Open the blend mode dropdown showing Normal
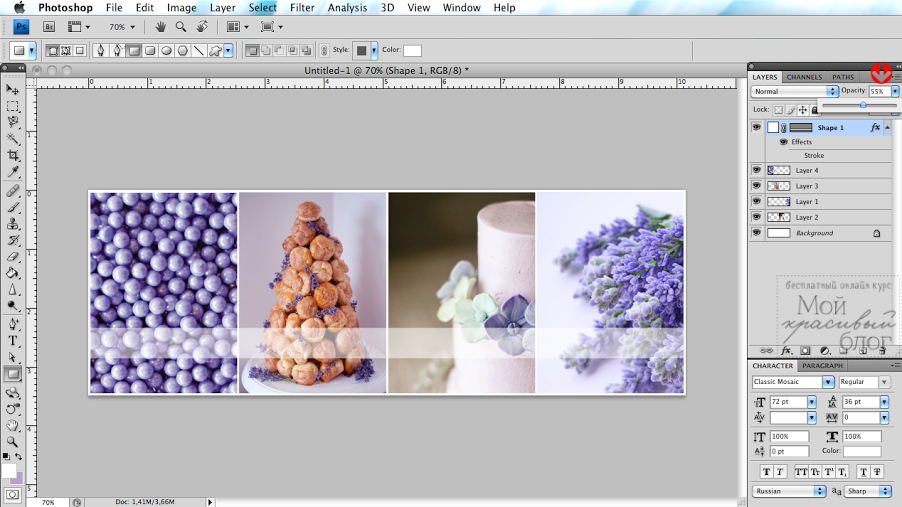Viewport: 902px width, 507px height. (x=794, y=91)
